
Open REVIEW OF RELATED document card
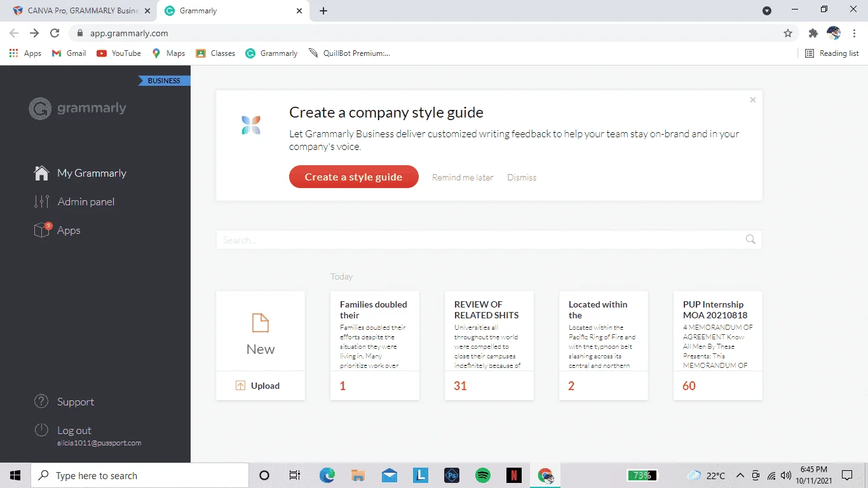(489, 346)
